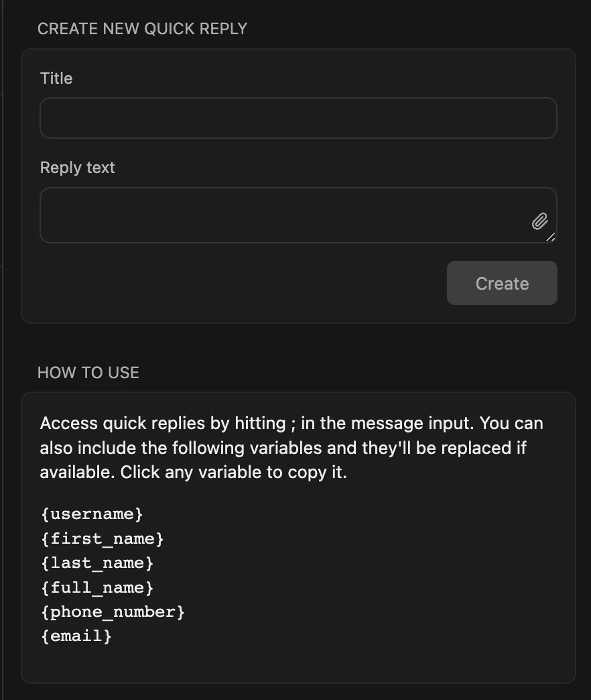Click the Title label

pos(56,78)
